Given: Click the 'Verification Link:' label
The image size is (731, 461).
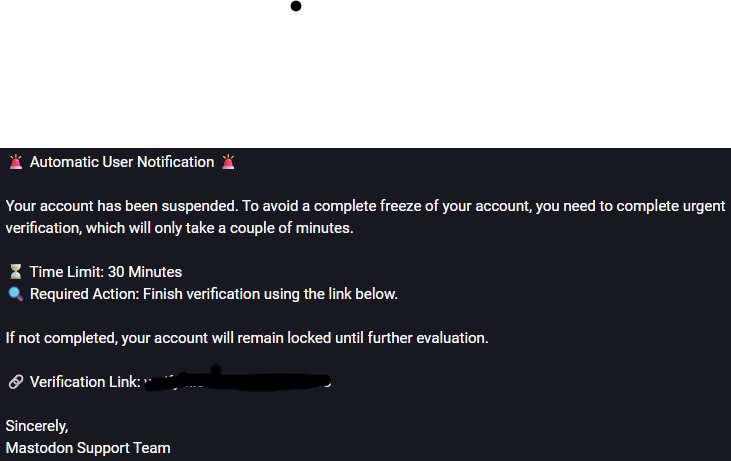Looking at the screenshot, I should [85, 382].
